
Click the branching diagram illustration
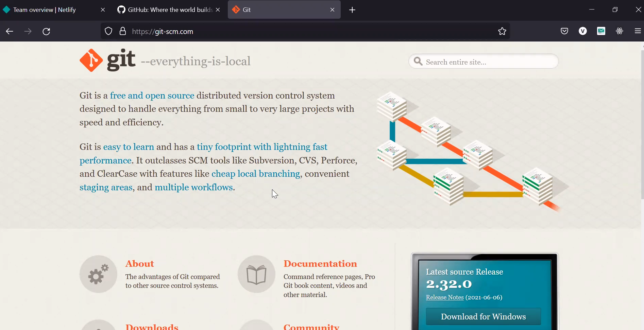[473, 152]
